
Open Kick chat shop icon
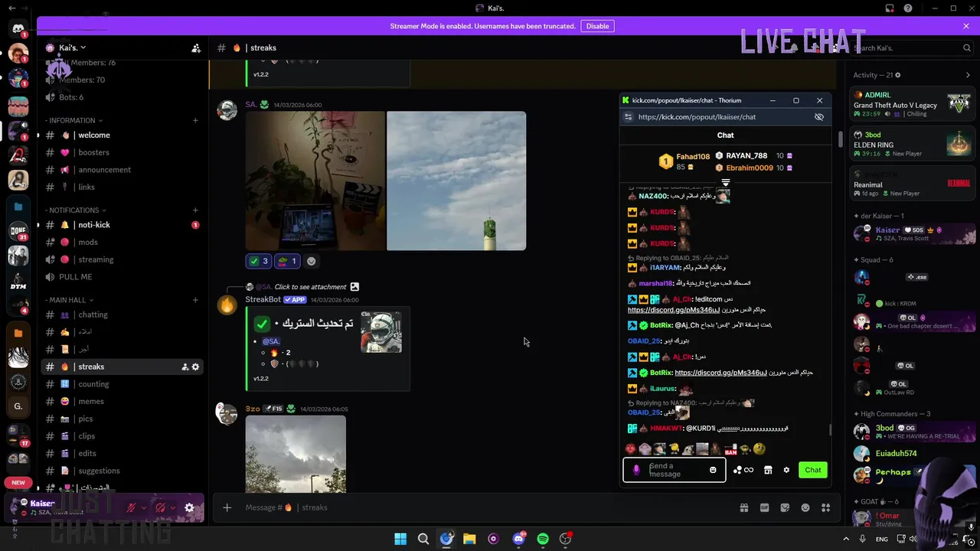point(768,470)
